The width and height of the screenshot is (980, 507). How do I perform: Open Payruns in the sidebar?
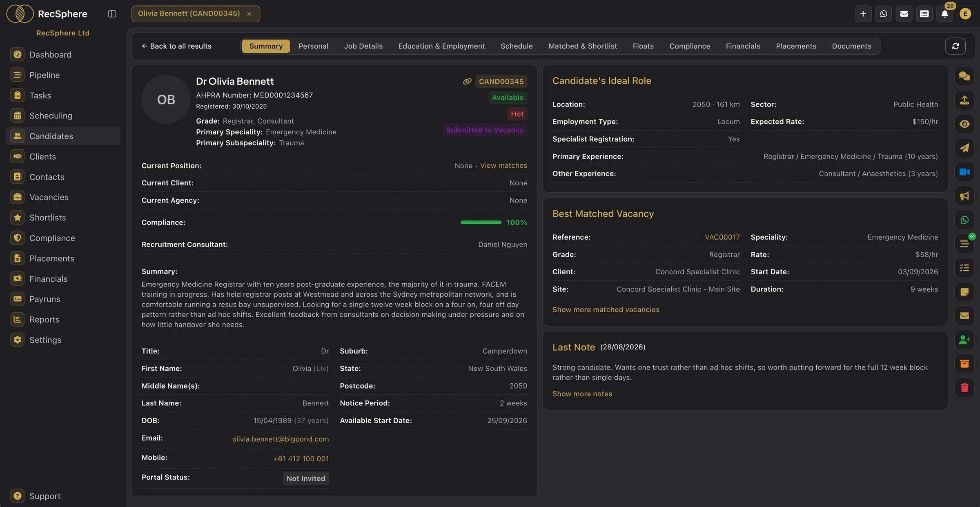point(62,299)
